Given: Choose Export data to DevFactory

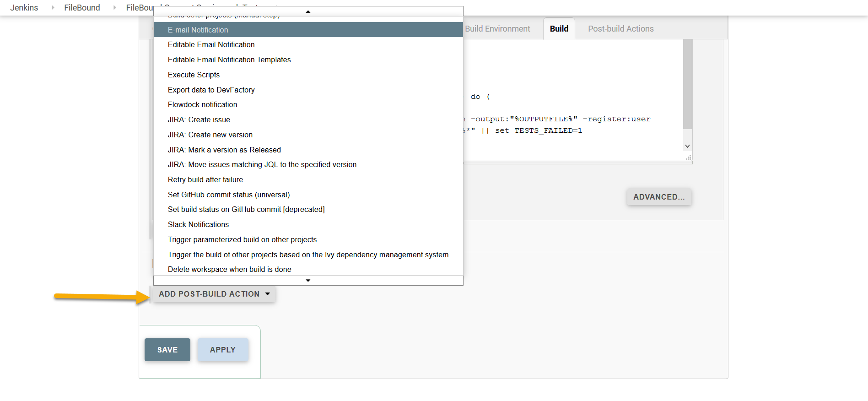Looking at the screenshot, I should [308, 90].
